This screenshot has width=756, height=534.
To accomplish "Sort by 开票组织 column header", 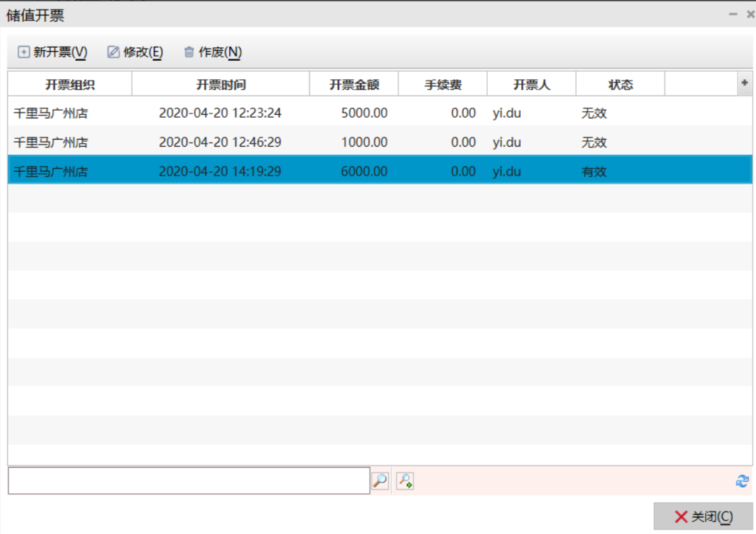I will pyautogui.click(x=70, y=85).
